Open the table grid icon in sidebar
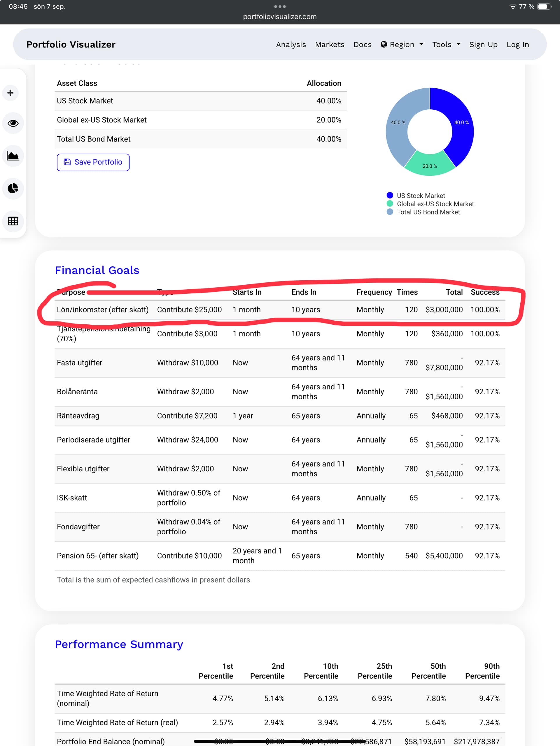This screenshot has height=747, width=560. (13, 221)
